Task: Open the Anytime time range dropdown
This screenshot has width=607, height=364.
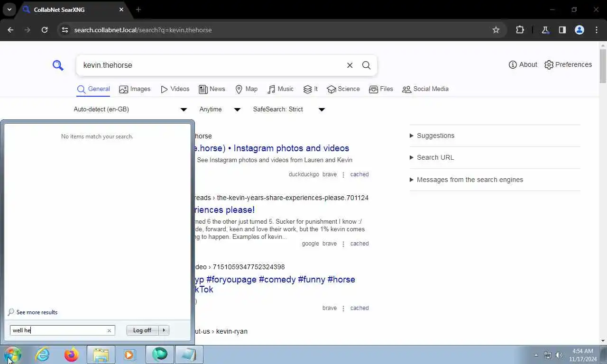Action: (x=220, y=109)
